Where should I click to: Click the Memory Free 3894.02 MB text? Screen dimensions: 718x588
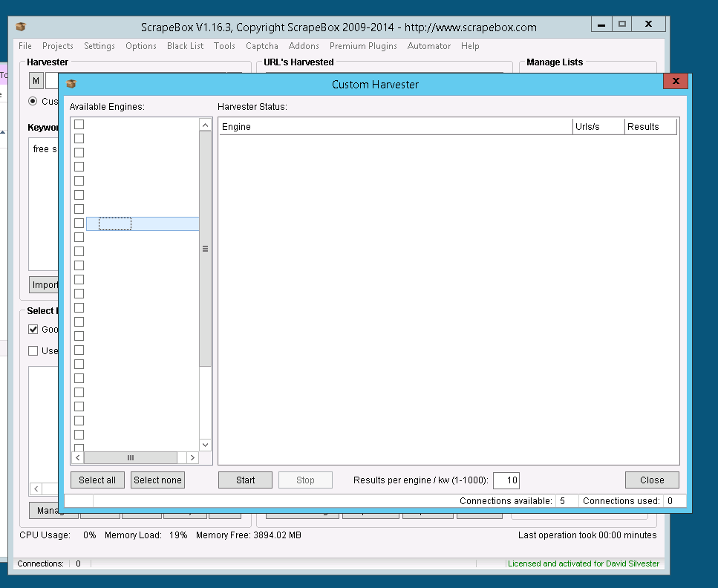tap(249, 535)
